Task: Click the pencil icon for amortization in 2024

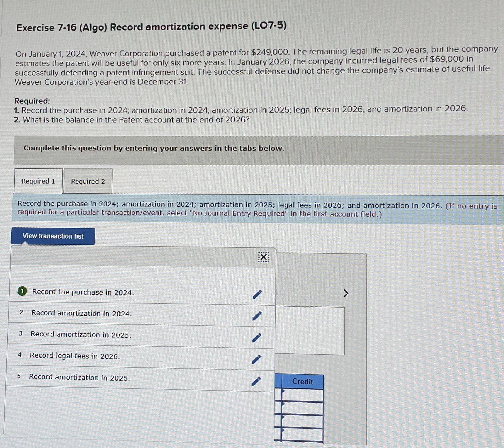Action: (258, 315)
